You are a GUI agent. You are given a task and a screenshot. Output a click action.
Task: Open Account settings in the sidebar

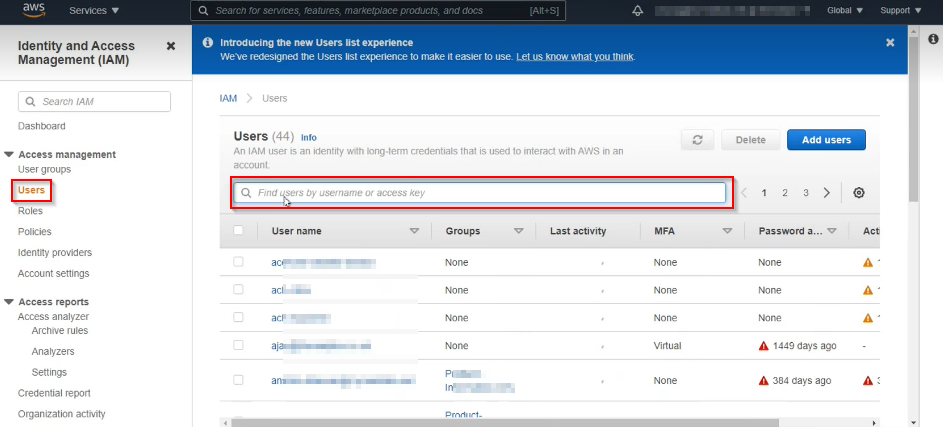pos(54,274)
